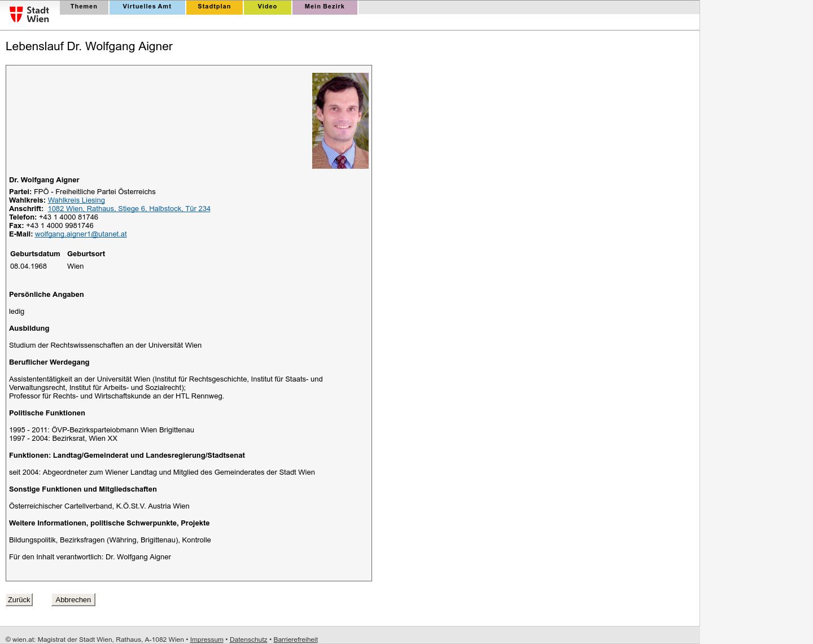813x644 pixels.
Task: Select the phone number +43 1 4000 81746
Action: [68, 217]
